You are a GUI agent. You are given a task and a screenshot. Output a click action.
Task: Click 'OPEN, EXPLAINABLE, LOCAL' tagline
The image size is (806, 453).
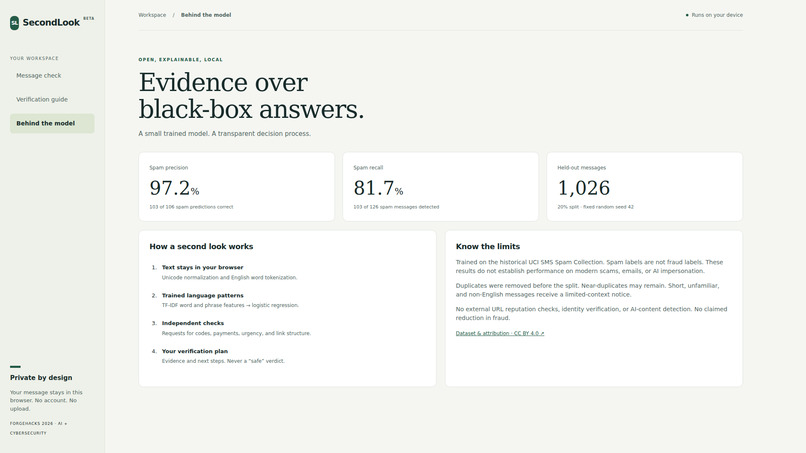[180, 60]
